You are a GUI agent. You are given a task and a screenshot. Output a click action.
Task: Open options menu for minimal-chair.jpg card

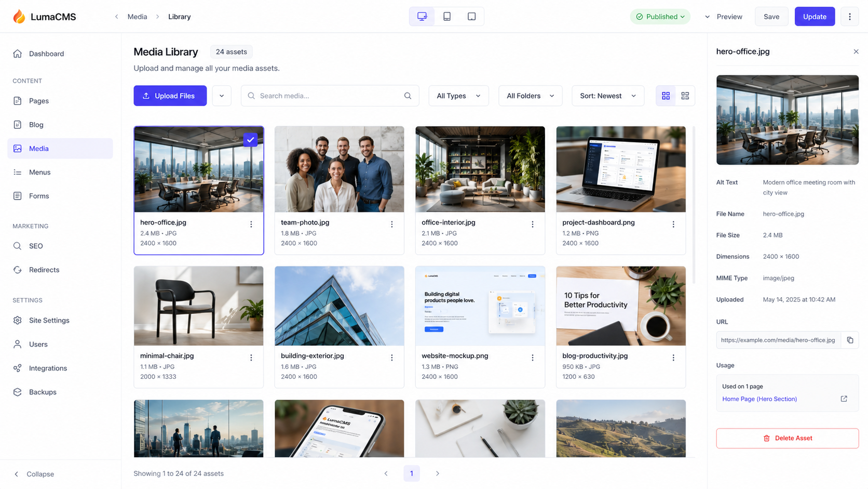pos(251,358)
